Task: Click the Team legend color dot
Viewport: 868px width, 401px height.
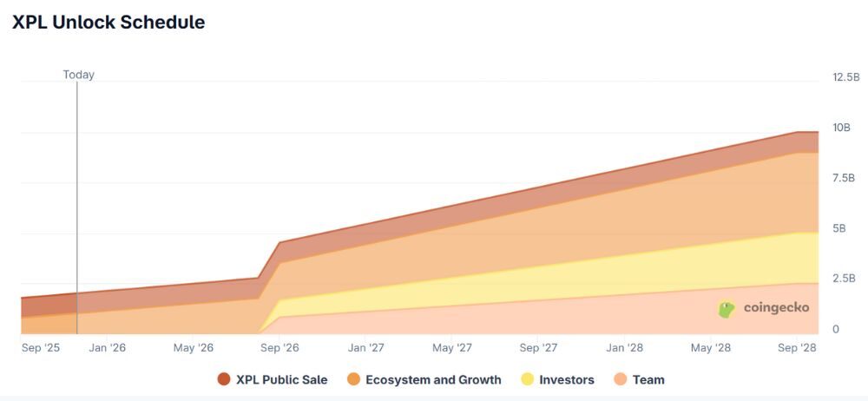Action: tap(620, 379)
